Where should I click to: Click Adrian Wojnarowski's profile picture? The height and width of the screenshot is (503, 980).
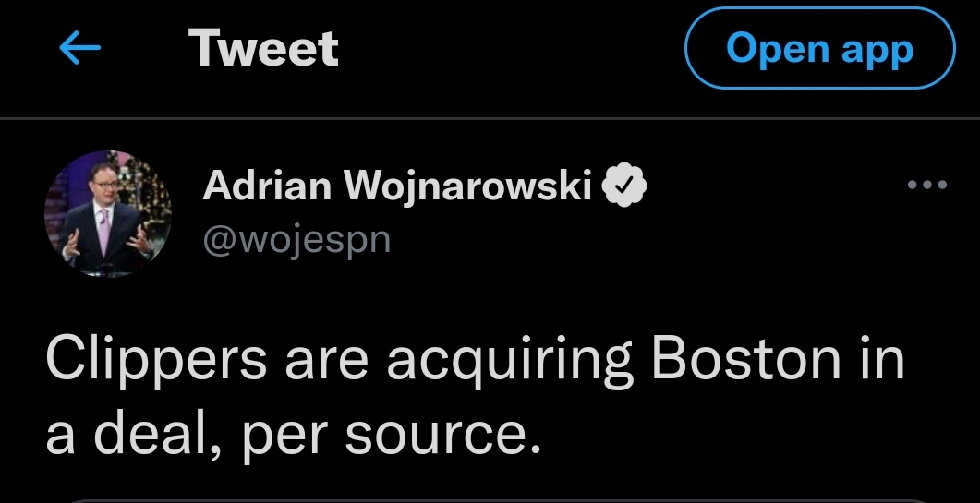108,213
